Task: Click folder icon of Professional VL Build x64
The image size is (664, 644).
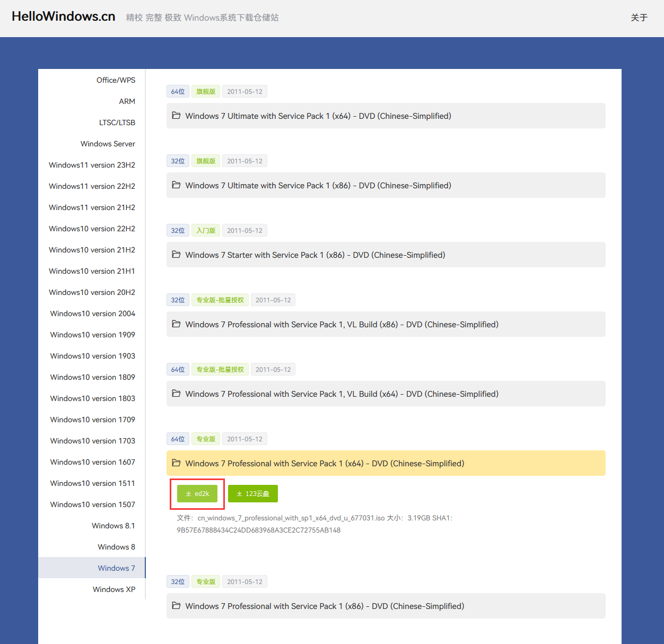Action: coord(176,394)
